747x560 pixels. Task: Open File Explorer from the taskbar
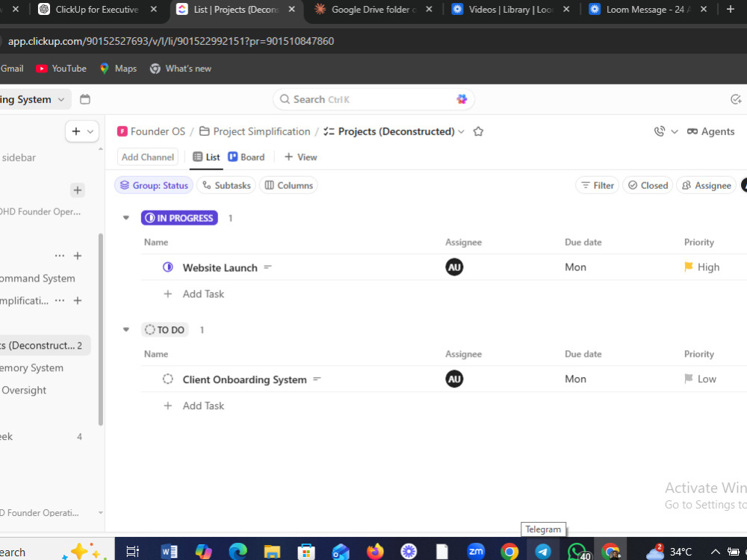[272, 552]
